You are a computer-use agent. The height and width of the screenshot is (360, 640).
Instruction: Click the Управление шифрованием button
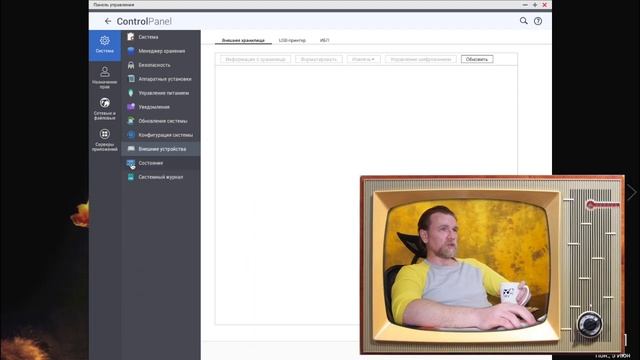click(420, 60)
